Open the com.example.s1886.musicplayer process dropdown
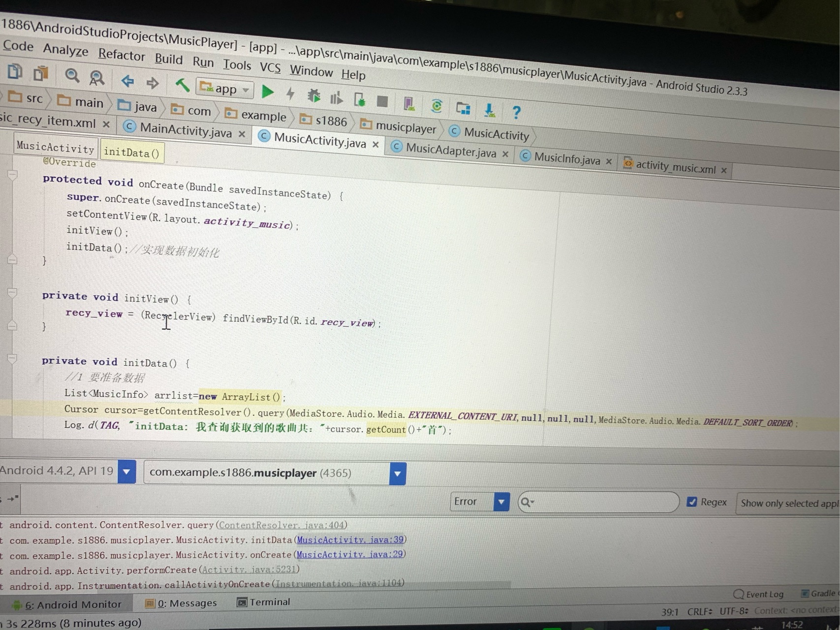 [x=398, y=474]
